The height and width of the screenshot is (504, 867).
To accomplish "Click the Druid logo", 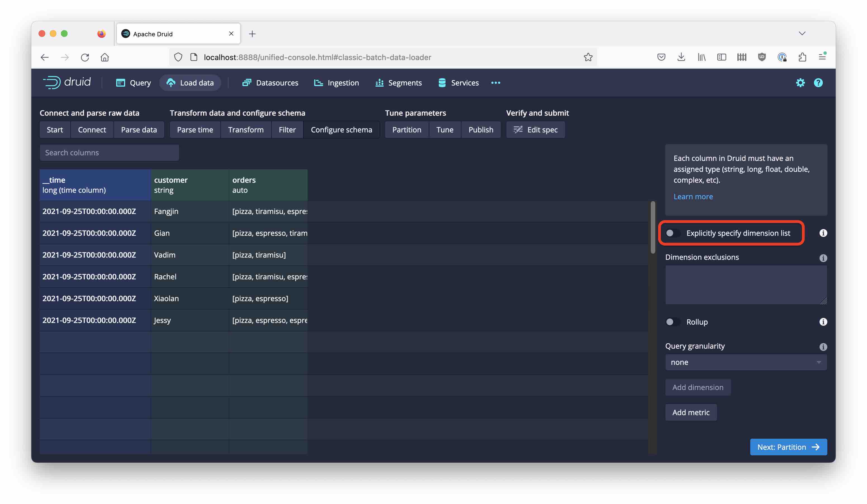I will click(x=67, y=82).
